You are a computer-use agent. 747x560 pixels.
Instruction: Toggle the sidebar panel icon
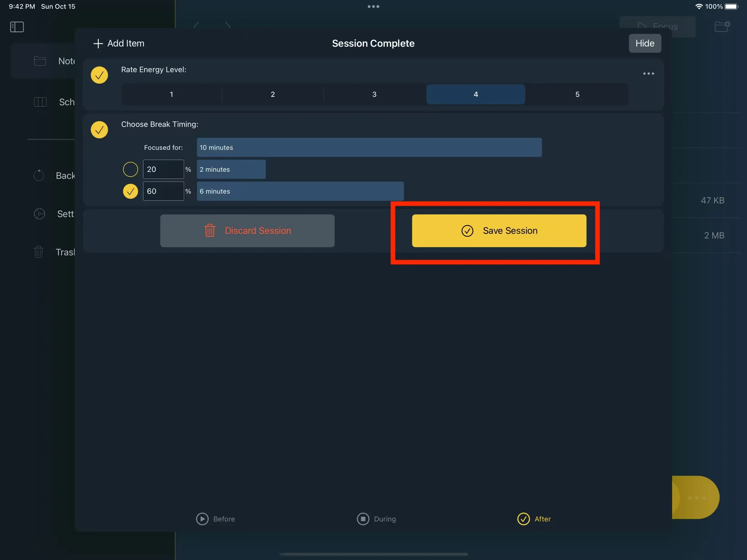click(x=17, y=27)
